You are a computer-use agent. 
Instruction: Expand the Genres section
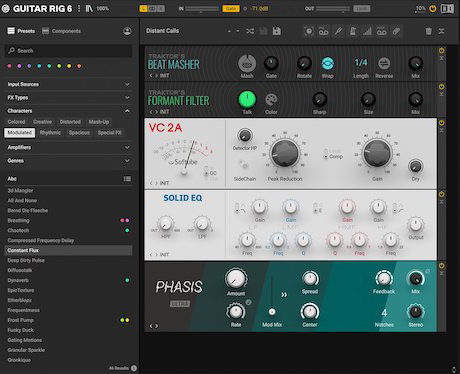(x=68, y=161)
